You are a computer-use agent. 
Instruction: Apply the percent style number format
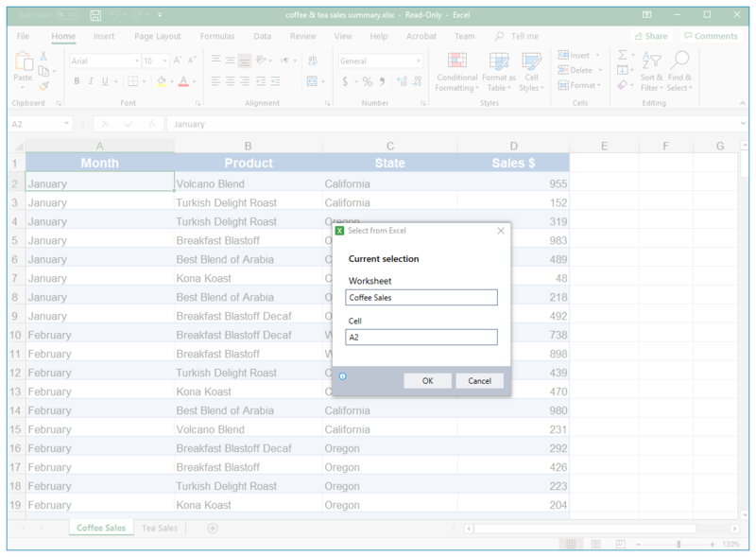(x=368, y=82)
